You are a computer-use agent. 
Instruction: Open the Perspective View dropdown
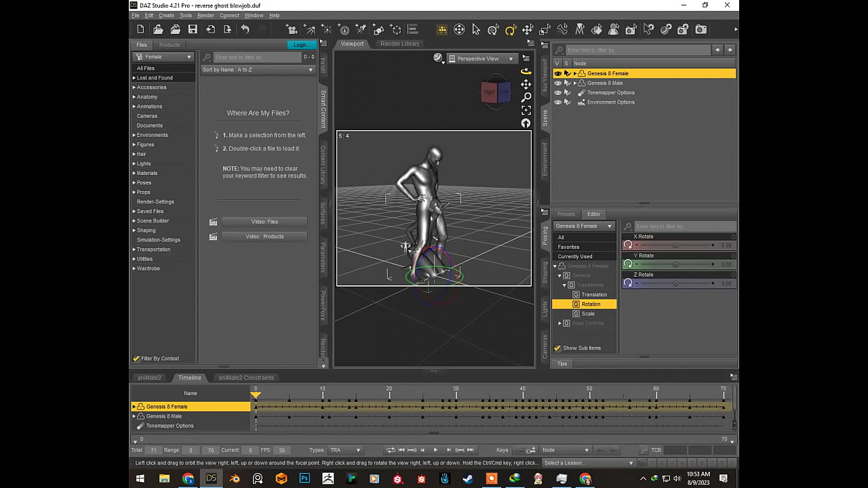(481, 58)
